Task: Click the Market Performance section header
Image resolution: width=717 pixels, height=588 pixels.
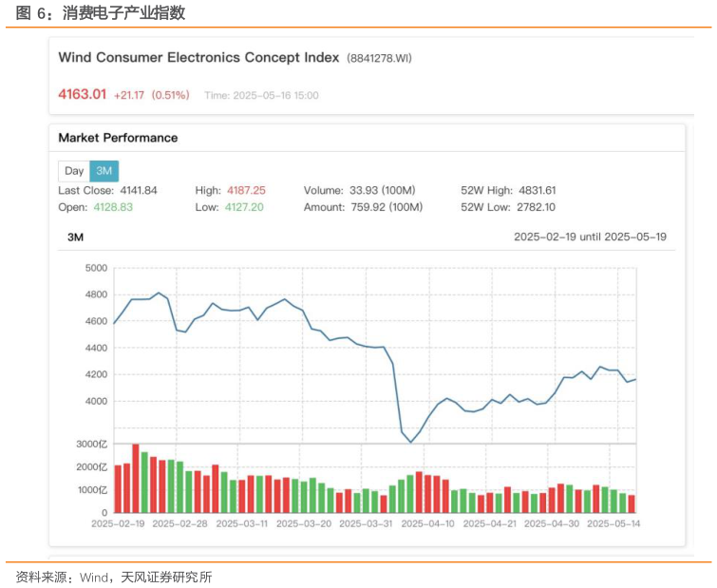Action: coord(118,138)
